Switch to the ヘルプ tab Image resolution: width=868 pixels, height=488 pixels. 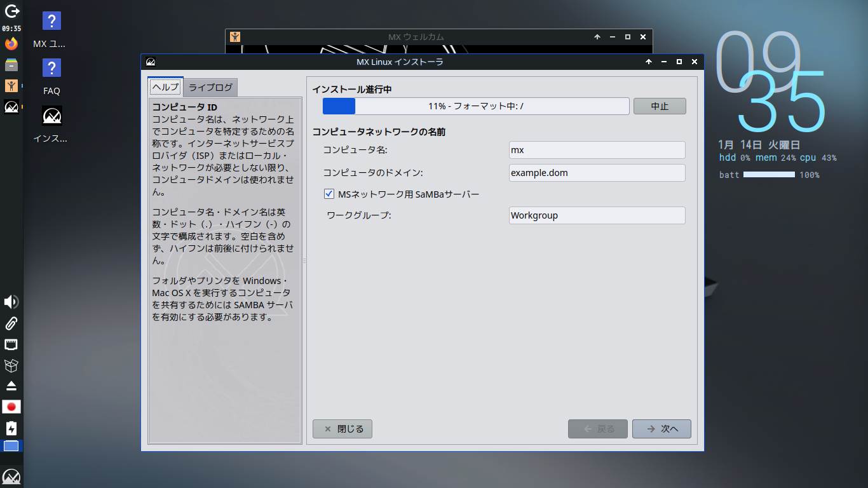[x=166, y=87]
